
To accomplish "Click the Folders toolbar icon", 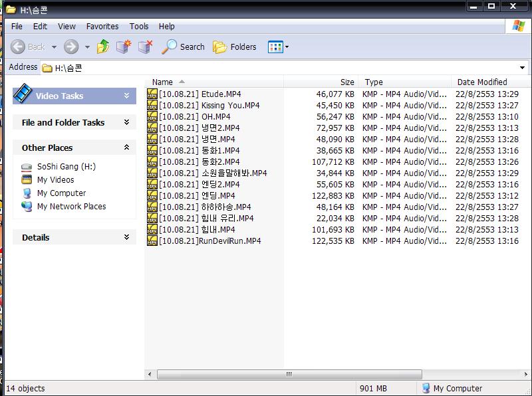I will pyautogui.click(x=220, y=47).
